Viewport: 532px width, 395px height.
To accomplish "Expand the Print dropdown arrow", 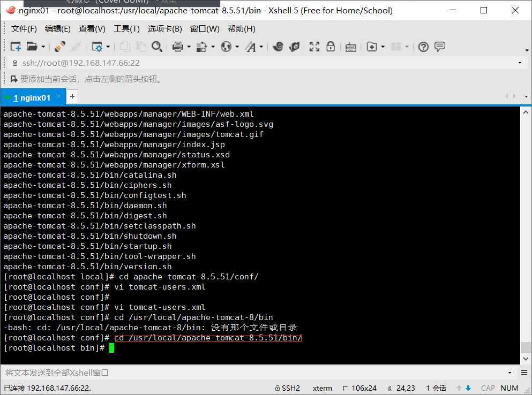I will (189, 47).
